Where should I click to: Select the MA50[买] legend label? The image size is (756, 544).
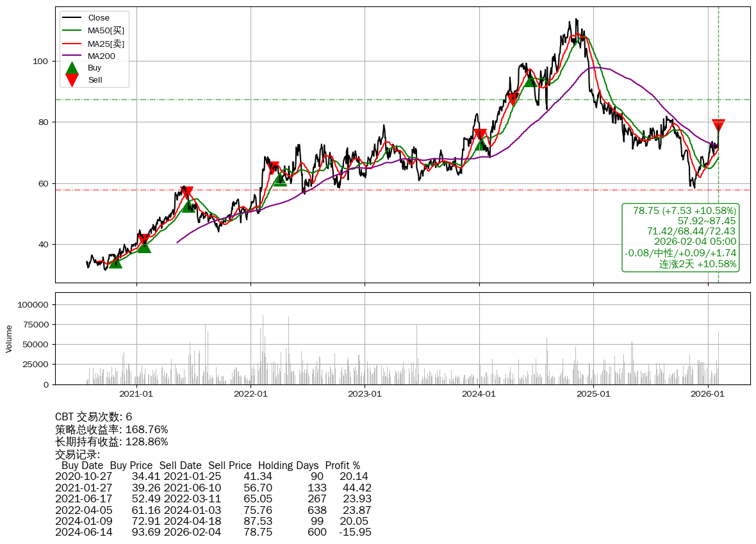click(x=106, y=31)
